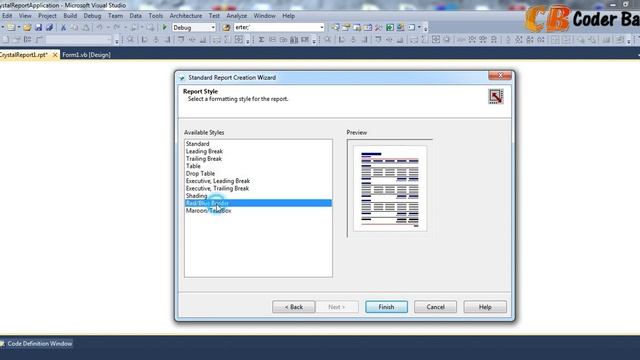Open Object Browser toolbar icon

point(368,27)
